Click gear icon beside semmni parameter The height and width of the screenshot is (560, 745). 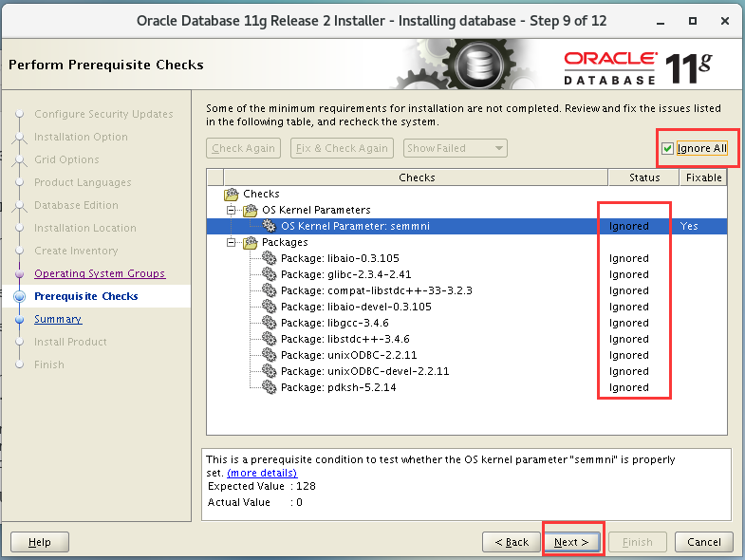269,226
